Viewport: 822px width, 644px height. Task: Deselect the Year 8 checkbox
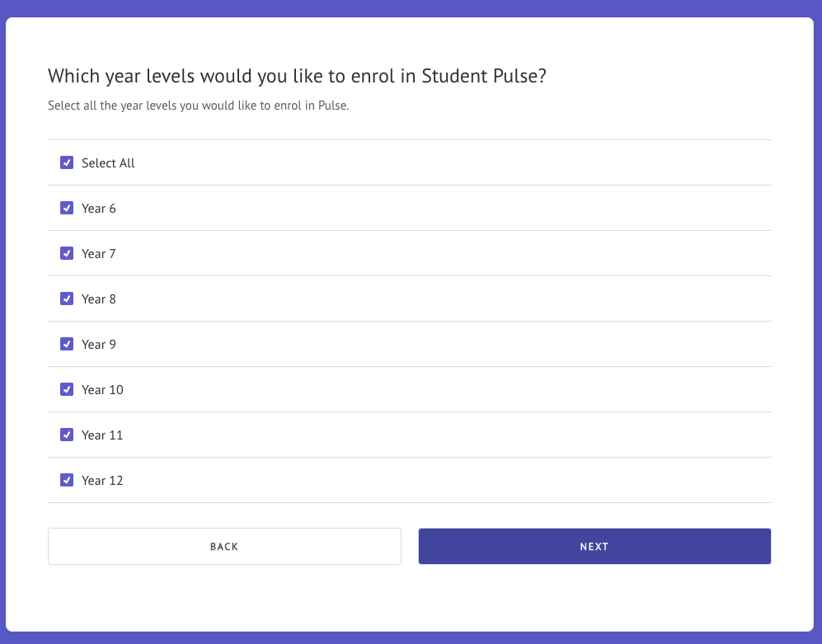point(67,299)
